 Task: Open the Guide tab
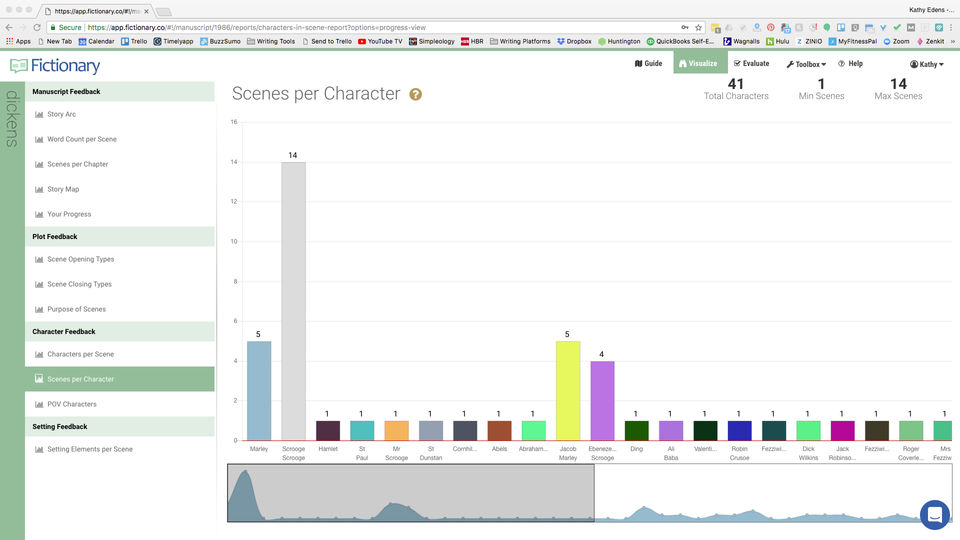click(x=648, y=63)
